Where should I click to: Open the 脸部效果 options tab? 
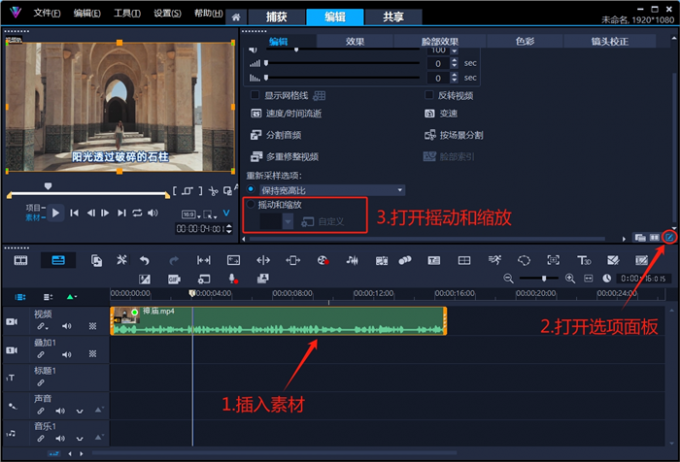pos(440,41)
